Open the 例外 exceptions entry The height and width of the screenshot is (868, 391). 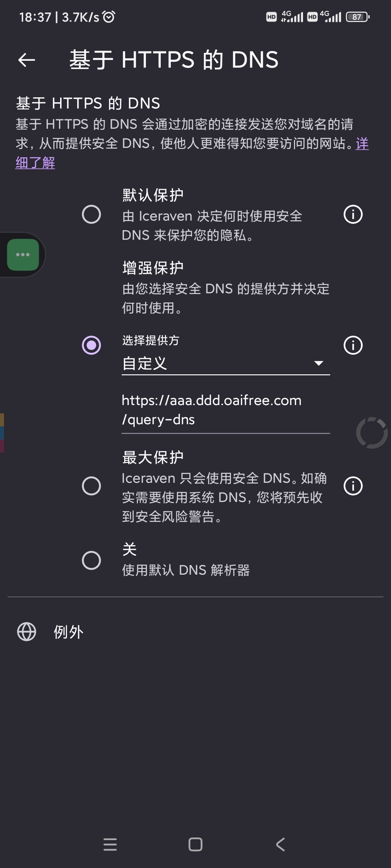(195, 632)
